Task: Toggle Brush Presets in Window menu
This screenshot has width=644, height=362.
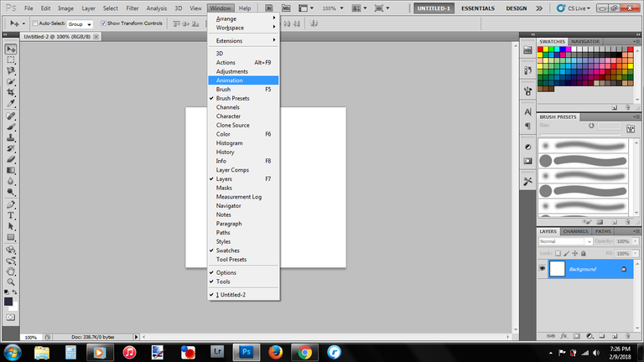Action: point(243,99)
